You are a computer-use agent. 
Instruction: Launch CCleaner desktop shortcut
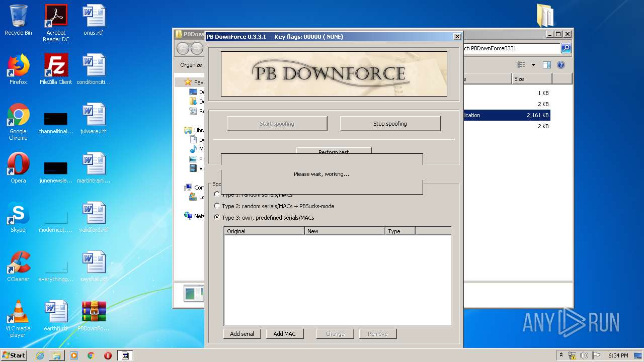tap(18, 266)
